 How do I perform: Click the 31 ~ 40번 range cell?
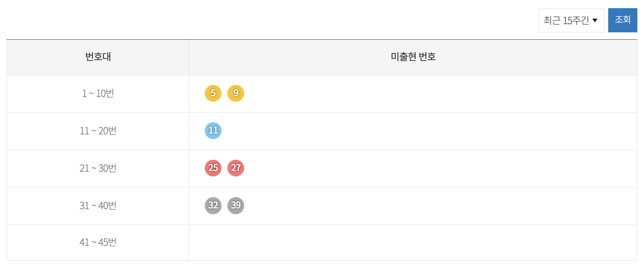point(97,206)
